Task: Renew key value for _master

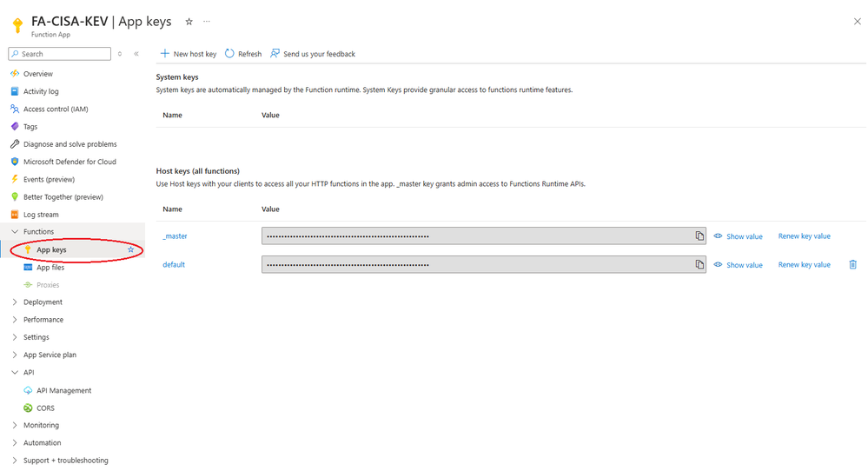Action: click(804, 236)
